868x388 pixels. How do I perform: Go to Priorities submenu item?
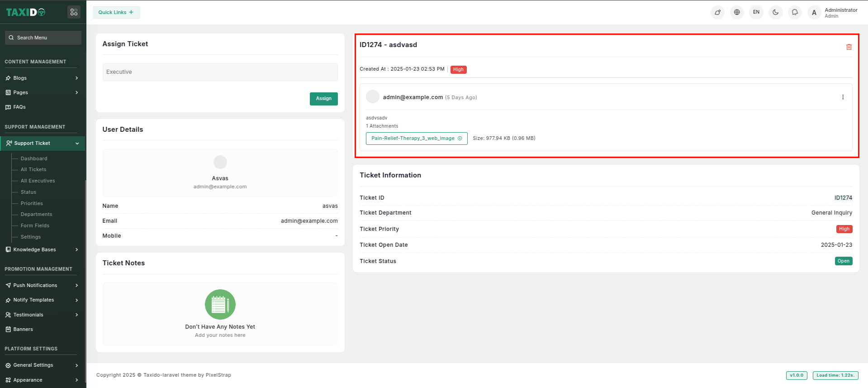coord(32,203)
